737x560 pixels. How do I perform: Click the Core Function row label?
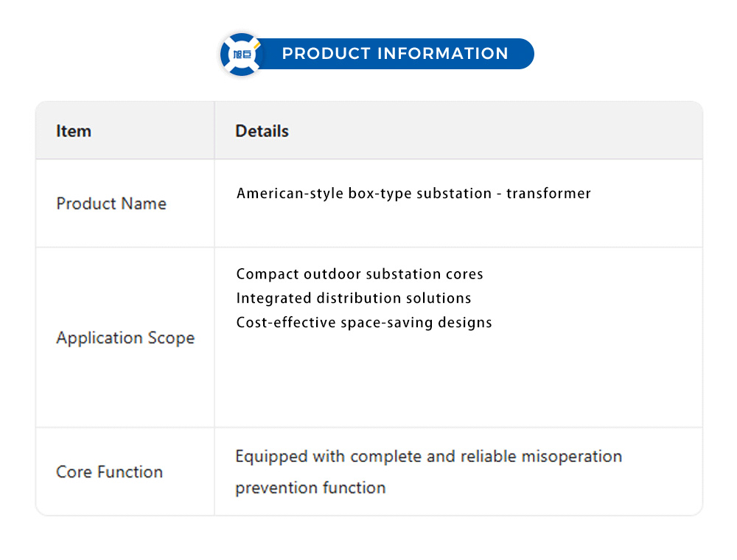pos(109,472)
